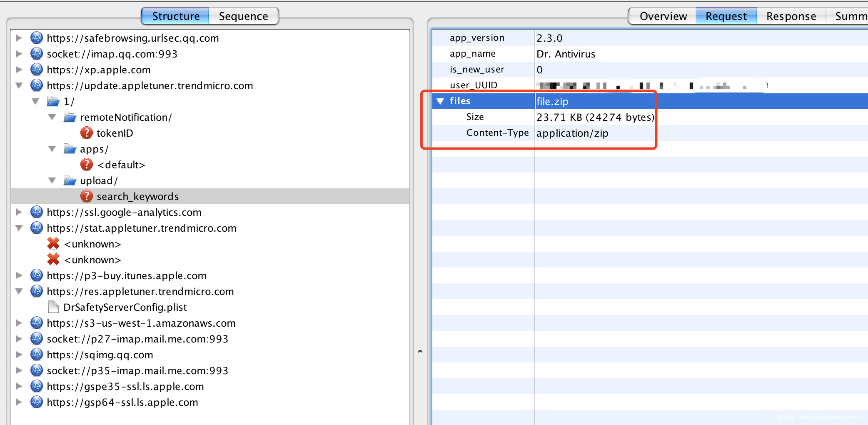Viewport: 868px width, 425px height.
Task: Click the globe icon for safebrowsing.urlsec.qq.com
Action: tap(37, 38)
